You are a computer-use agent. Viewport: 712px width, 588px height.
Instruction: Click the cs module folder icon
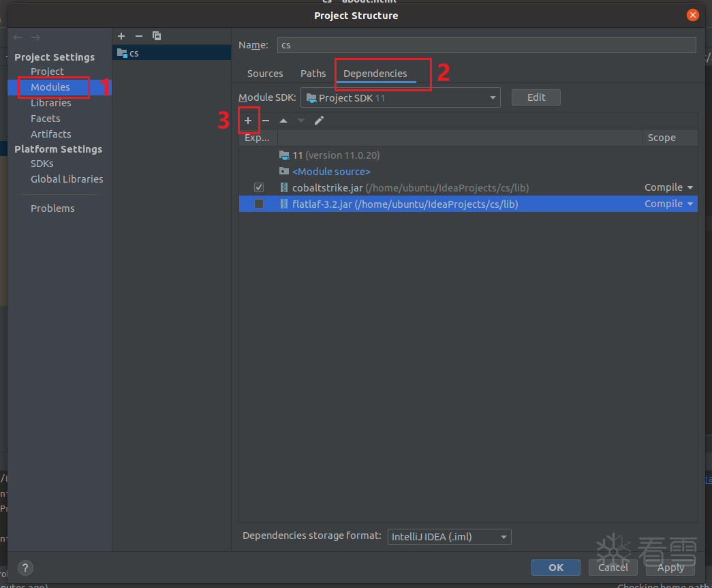click(122, 53)
